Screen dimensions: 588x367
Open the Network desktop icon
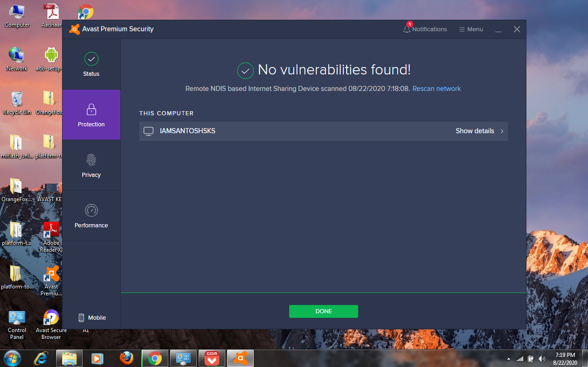[x=17, y=59]
